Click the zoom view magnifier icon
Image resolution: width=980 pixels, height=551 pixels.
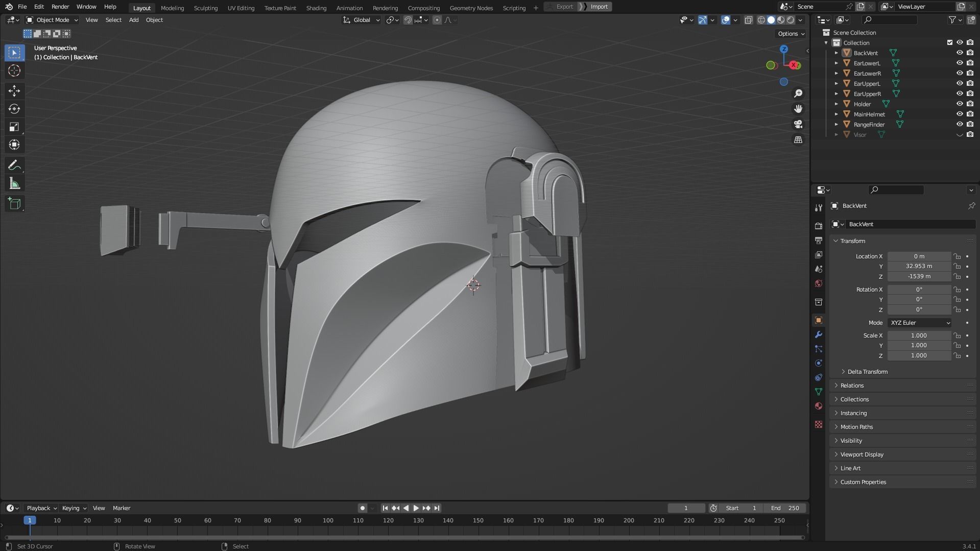(x=798, y=93)
